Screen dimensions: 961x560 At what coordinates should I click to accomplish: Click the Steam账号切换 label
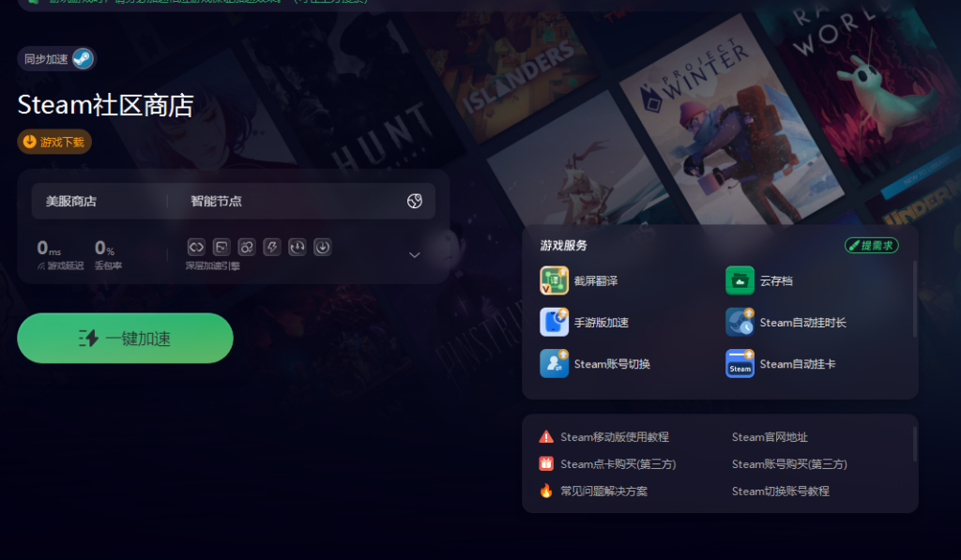(612, 364)
